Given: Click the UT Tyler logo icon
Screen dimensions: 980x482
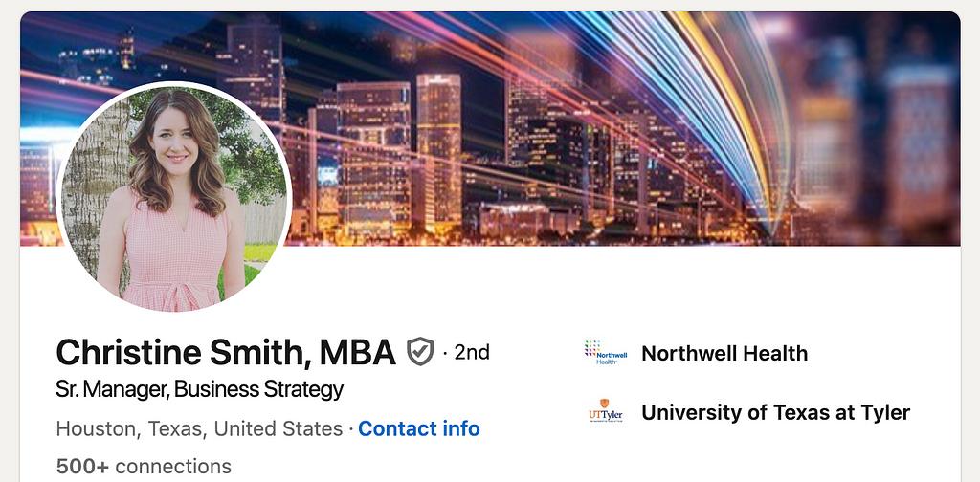Looking at the screenshot, I should point(605,412).
